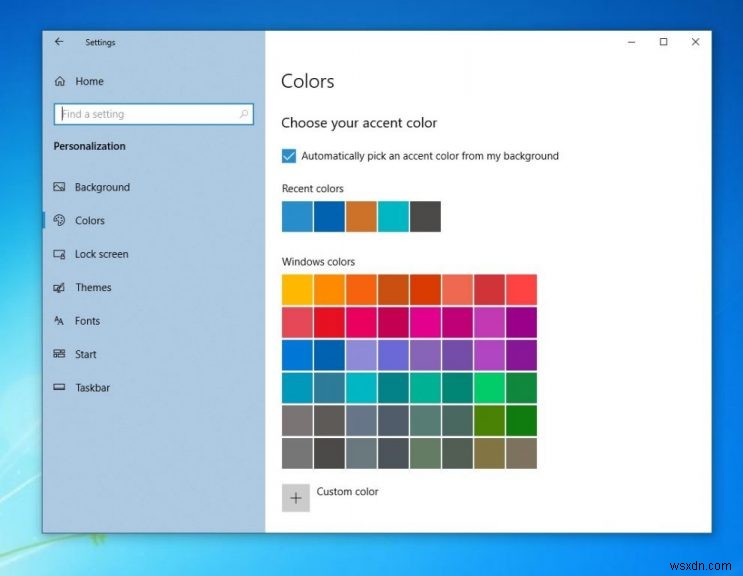Click the Custom color label
Viewport: 743px width, 576px height.
(347, 492)
